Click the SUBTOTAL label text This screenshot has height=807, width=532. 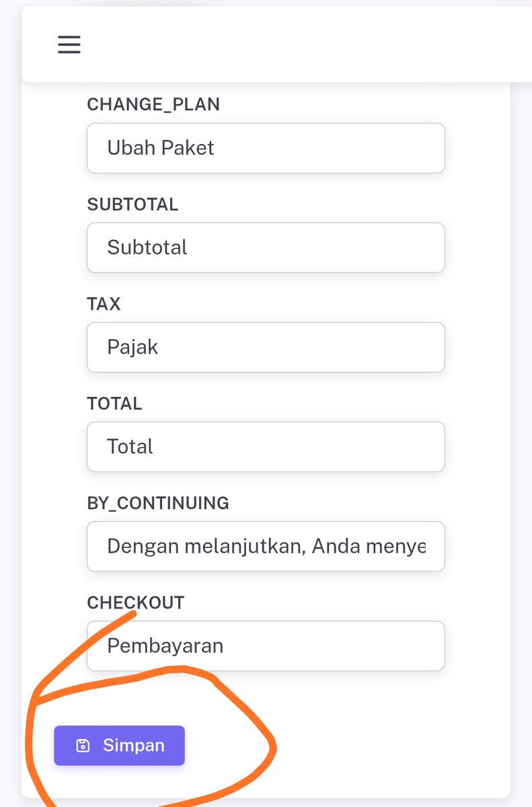pos(132,204)
